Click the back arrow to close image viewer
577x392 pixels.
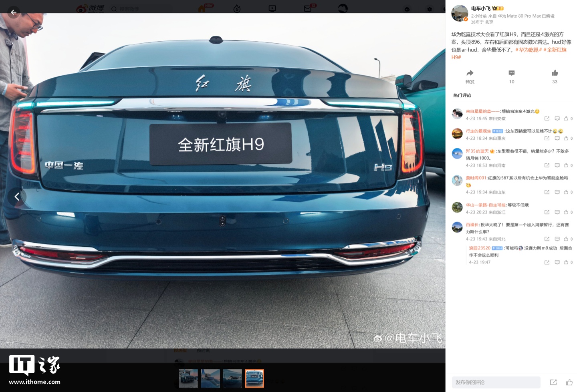point(14,12)
